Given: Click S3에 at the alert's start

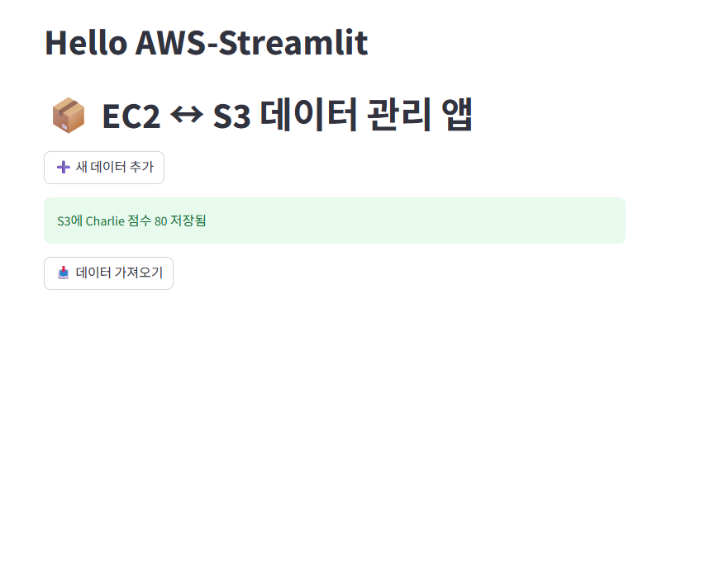Looking at the screenshot, I should [69, 220].
